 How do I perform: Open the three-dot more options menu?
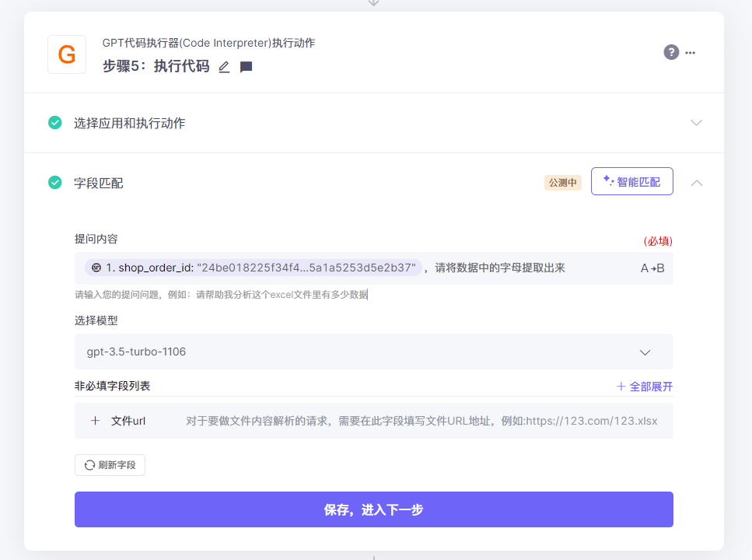(691, 53)
